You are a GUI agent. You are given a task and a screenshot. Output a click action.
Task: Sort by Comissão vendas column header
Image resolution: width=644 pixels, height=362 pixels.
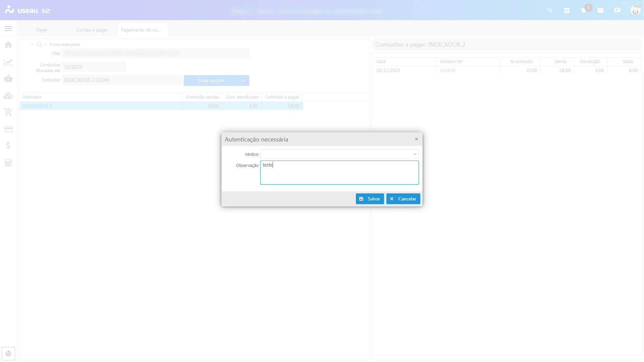(x=202, y=97)
